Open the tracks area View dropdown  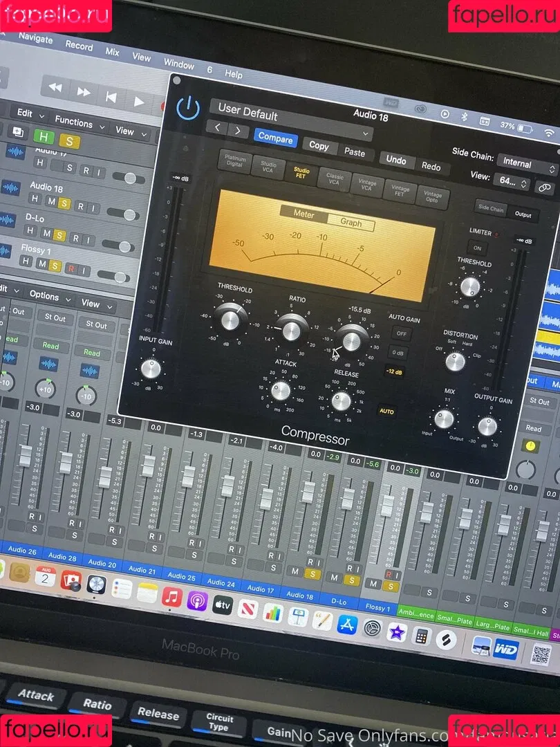131,131
